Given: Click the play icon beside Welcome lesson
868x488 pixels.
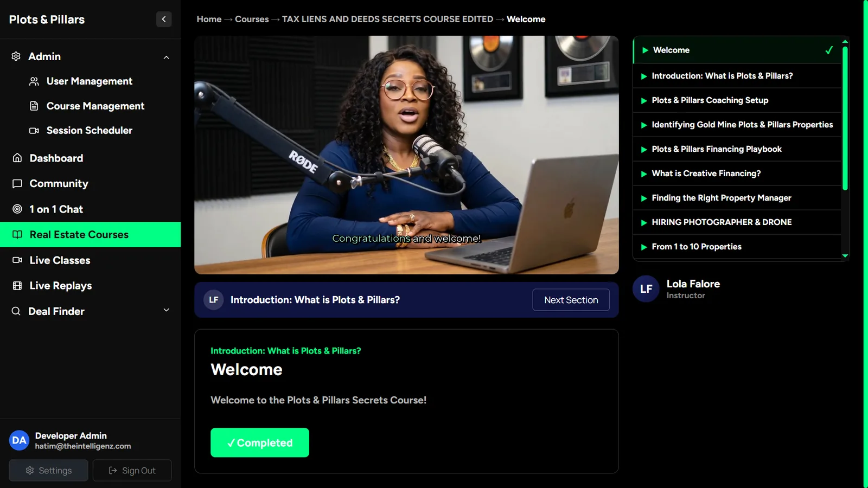Looking at the screenshot, I should 645,50.
